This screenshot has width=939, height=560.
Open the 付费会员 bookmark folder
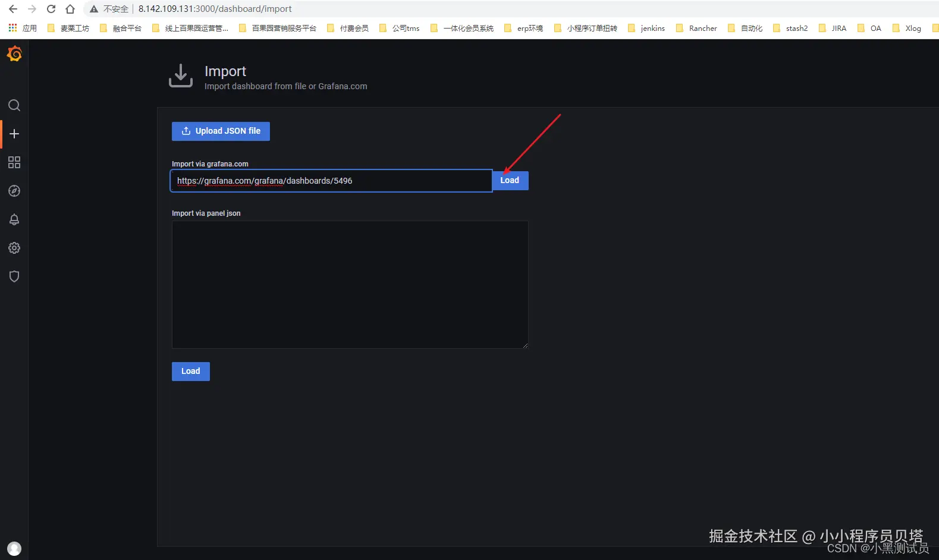tap(348, 28)
